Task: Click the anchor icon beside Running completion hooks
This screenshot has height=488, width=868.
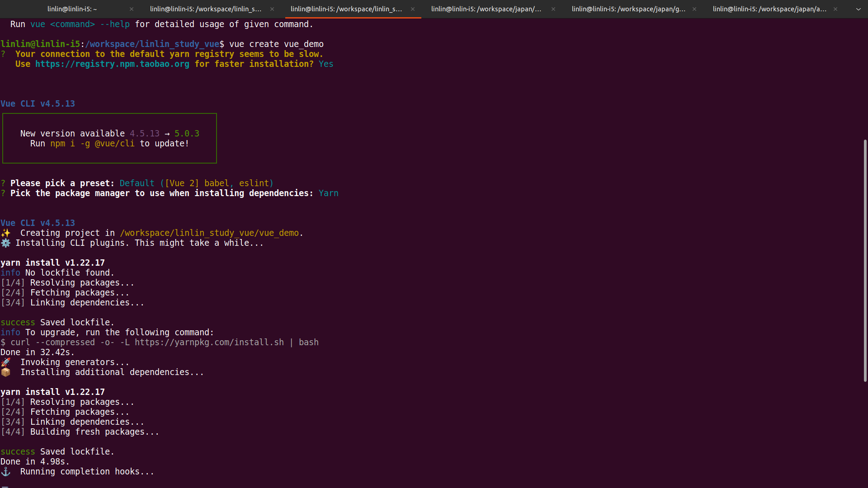Action: point(5,472)
